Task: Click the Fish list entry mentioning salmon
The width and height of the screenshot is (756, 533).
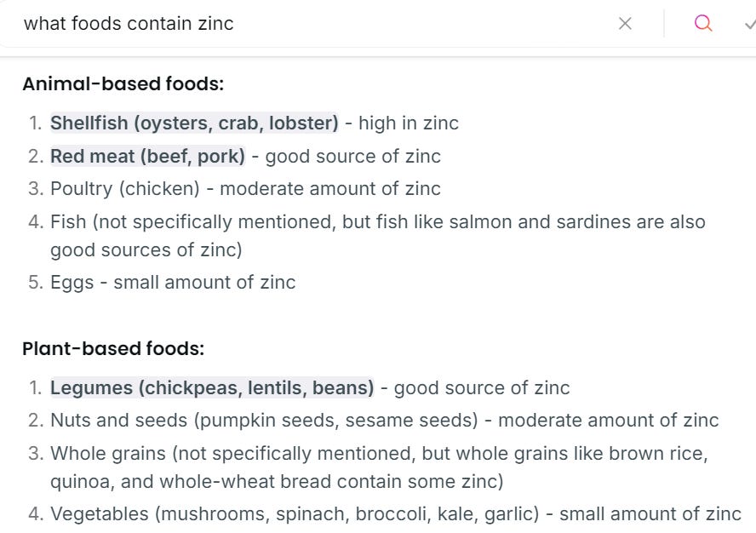Action: (x=377, y=222)
